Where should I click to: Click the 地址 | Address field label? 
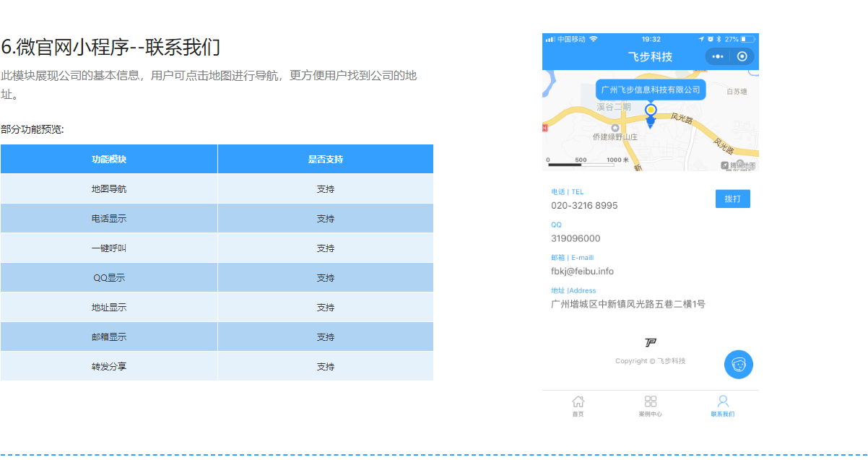(574, 291)
